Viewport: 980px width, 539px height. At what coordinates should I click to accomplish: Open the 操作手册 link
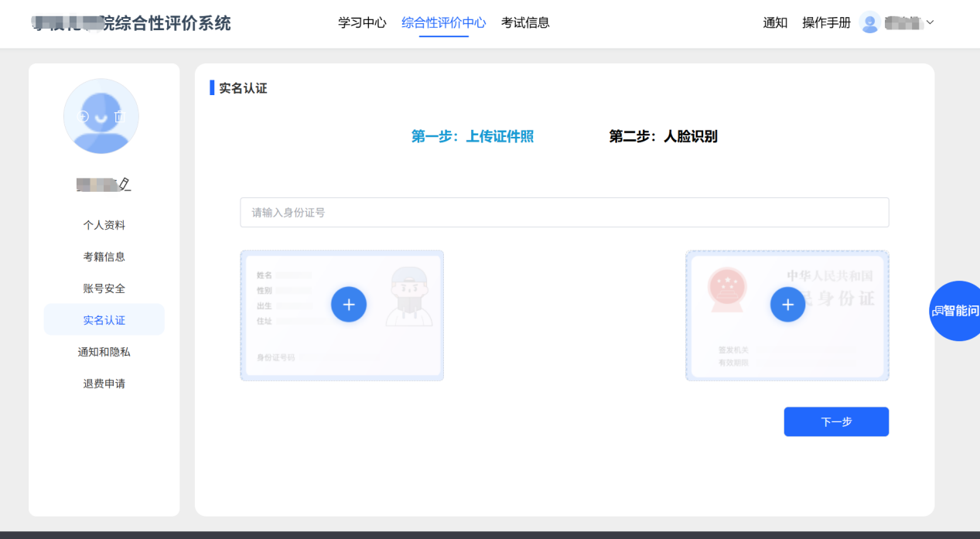coord(826,22)
